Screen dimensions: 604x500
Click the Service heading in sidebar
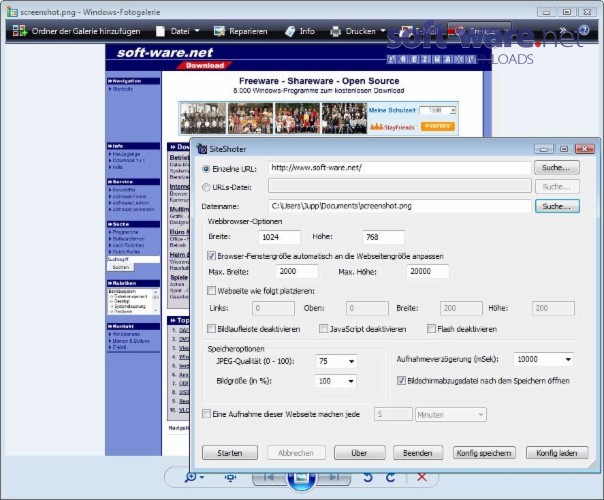pos(133,181)
